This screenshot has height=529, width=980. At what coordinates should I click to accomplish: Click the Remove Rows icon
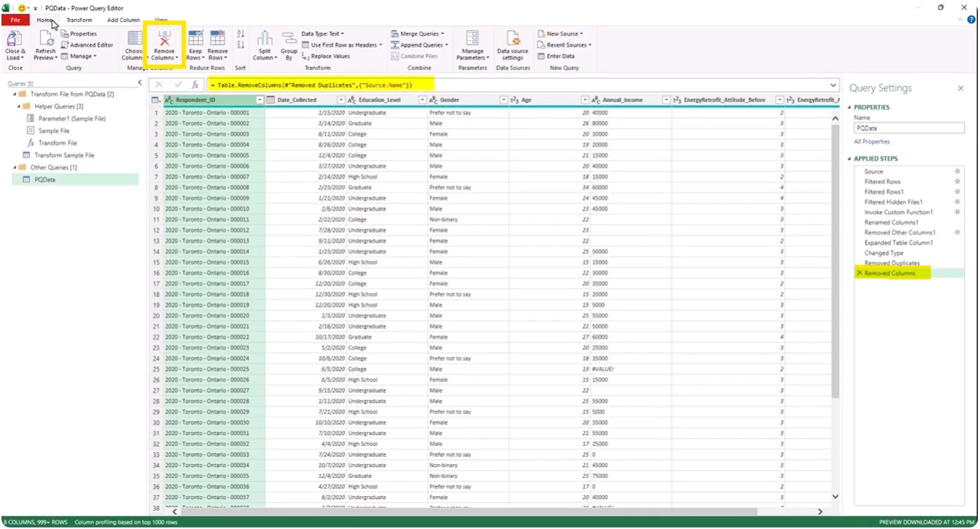[218, 39]
